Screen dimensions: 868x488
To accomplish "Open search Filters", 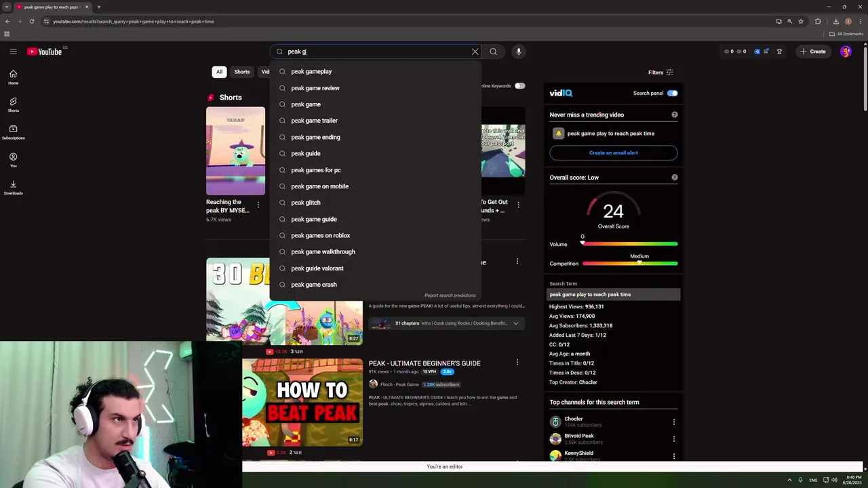I will coord(660,73).
